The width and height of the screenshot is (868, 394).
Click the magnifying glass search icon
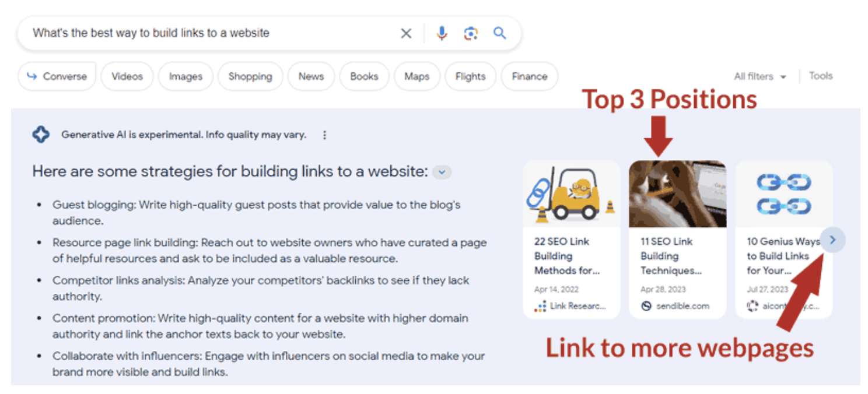coord(499,33)
